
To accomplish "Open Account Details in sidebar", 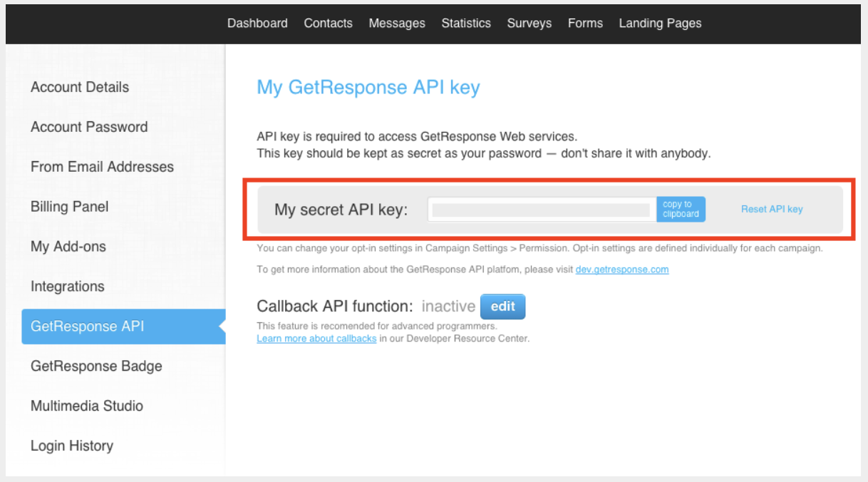I will tap(80, 87).
